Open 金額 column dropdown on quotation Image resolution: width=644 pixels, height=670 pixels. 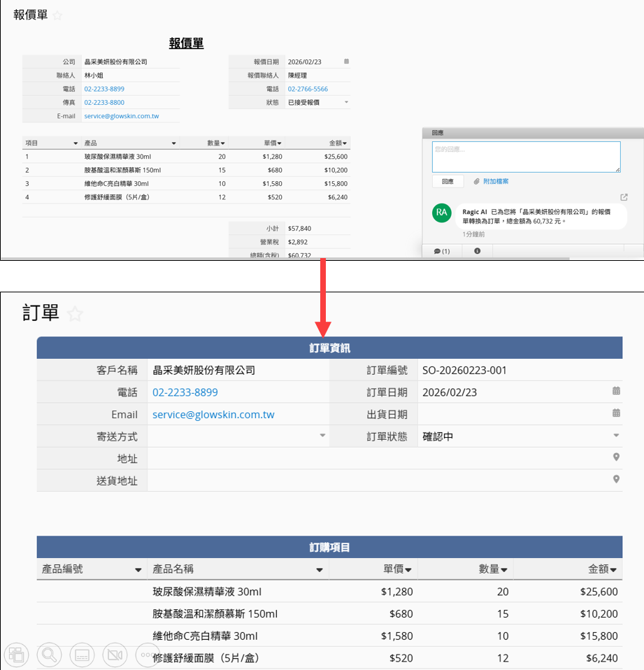[x=345, y=143]
